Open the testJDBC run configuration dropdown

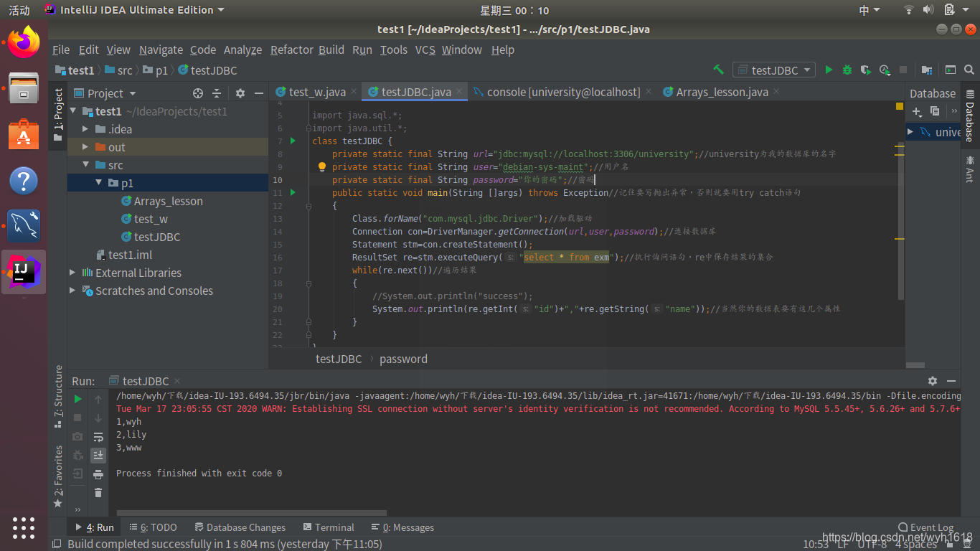pyautogui.click(x=774, y=70)
